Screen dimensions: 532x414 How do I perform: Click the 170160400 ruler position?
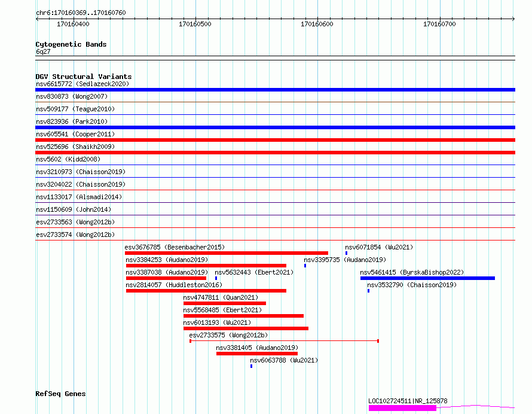(x=73, y=24)
